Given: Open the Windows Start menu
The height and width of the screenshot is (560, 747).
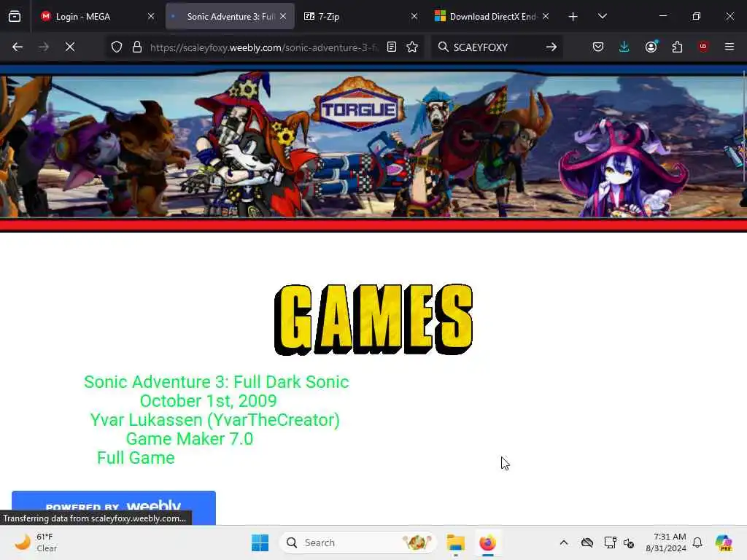Looking at the screenshot, I should (x=260, y=542).
